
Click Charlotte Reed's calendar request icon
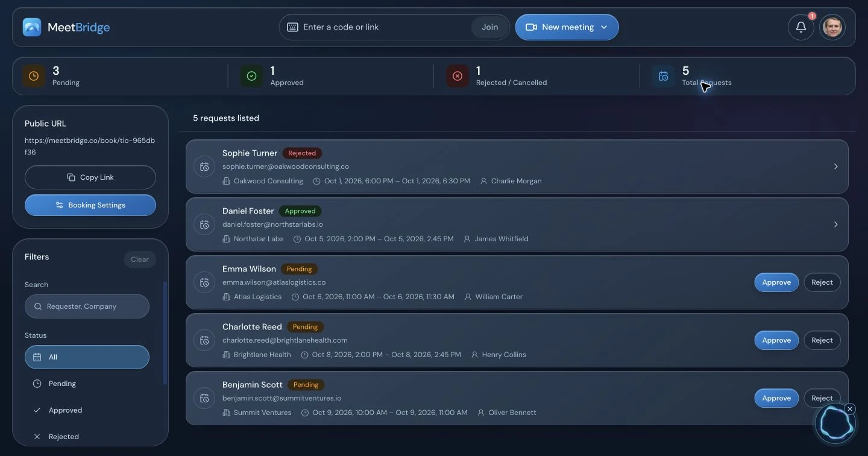point(204,340)
